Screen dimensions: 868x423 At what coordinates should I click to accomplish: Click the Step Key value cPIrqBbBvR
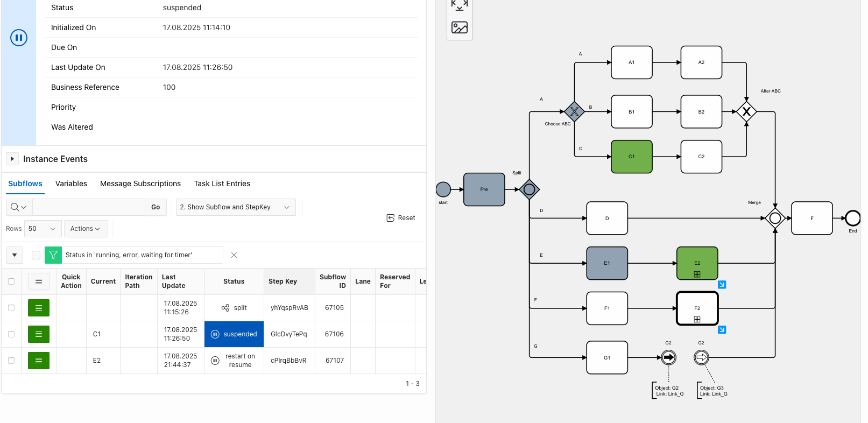288,361
